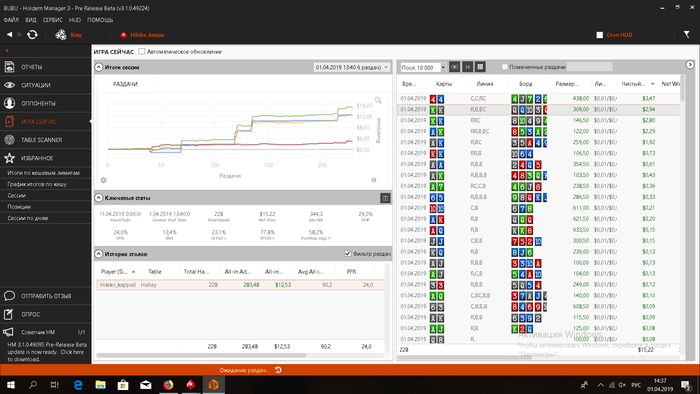Open File Explorer from the taskbar
700x394 pixels.
[100, 385]
